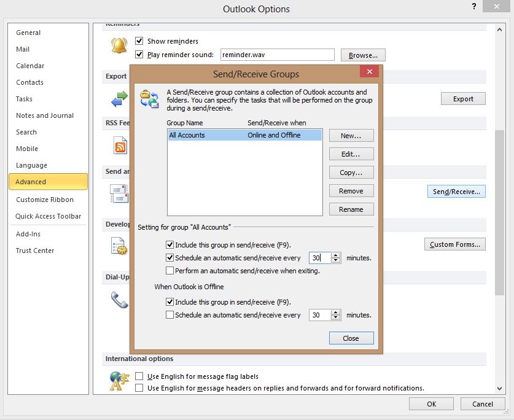Click OK in Outlook Options

(x=431, y=404)
